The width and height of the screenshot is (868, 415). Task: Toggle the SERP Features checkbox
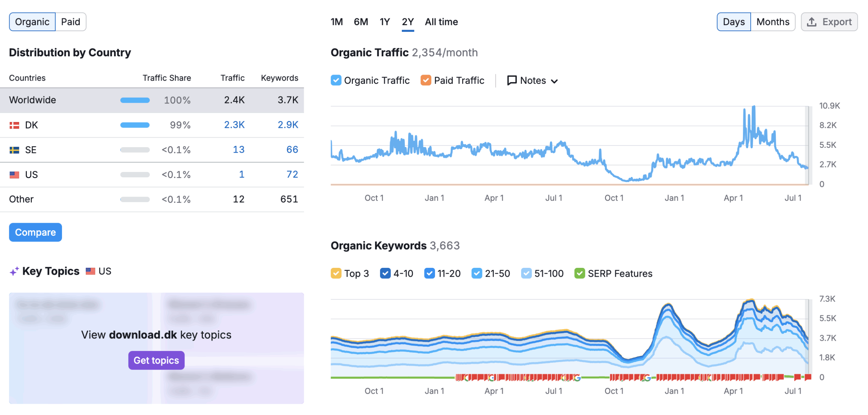(579, 274)
